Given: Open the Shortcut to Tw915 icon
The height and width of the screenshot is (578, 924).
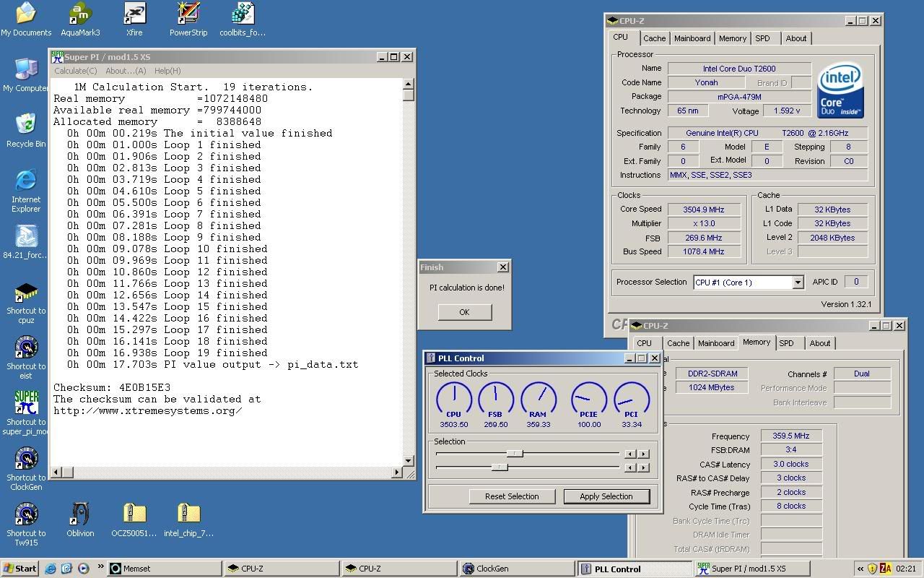Looking at the screenshot, I should (x=26, y=525).
